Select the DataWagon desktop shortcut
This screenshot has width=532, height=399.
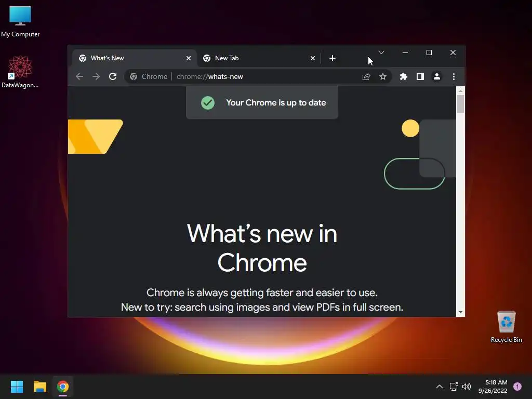click(x=20, y=72)
